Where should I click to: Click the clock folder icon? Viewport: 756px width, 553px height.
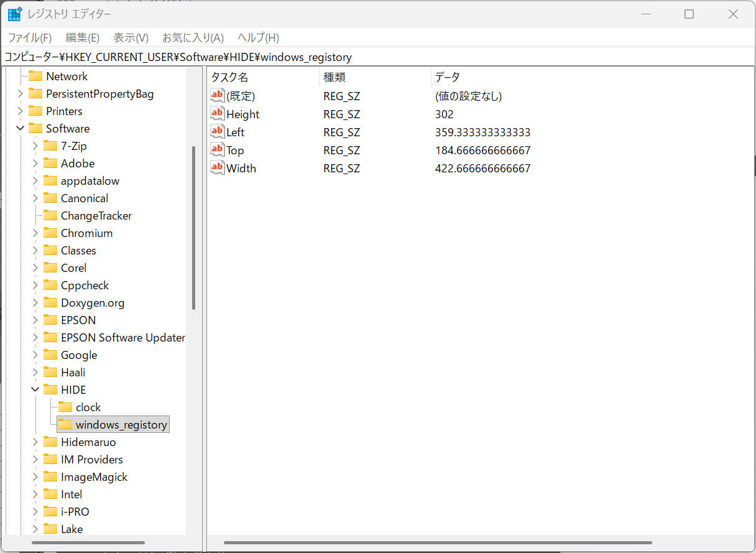(65, 407)
